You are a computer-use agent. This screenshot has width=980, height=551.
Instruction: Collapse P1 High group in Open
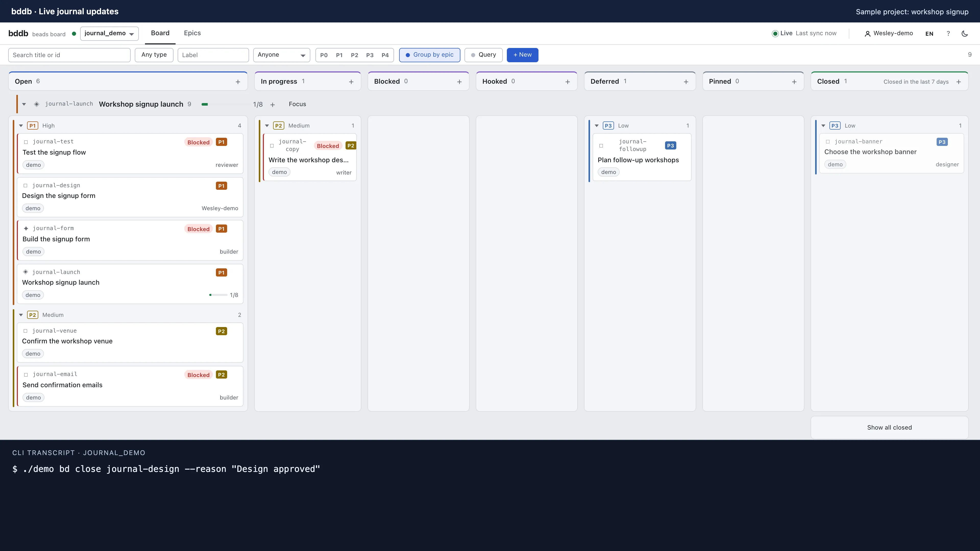point(21,126)
